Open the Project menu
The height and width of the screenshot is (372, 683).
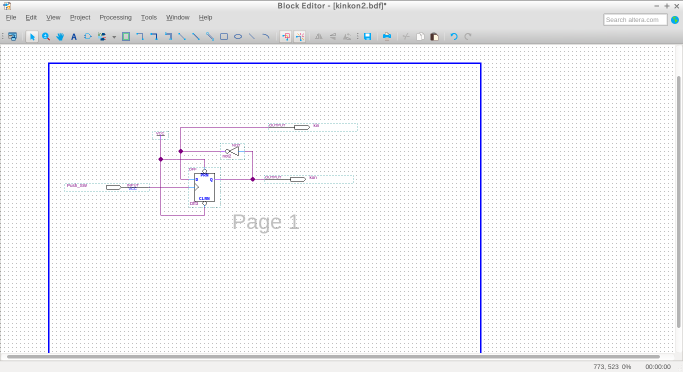80,17
